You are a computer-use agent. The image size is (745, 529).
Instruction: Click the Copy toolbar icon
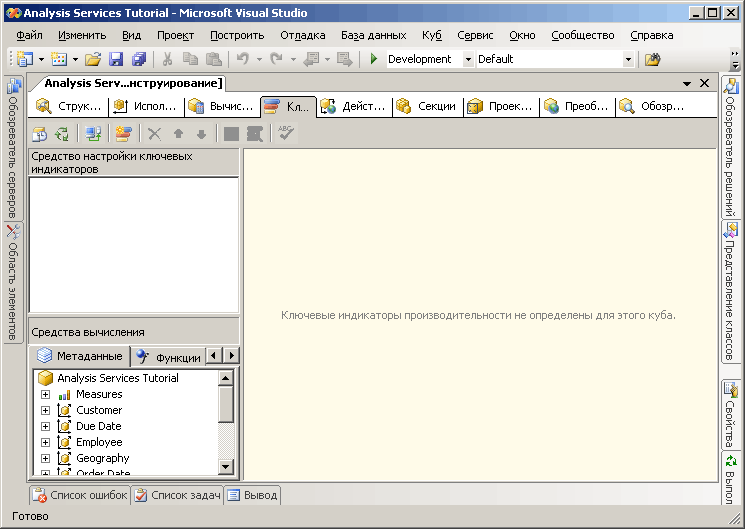pos(191,59)
